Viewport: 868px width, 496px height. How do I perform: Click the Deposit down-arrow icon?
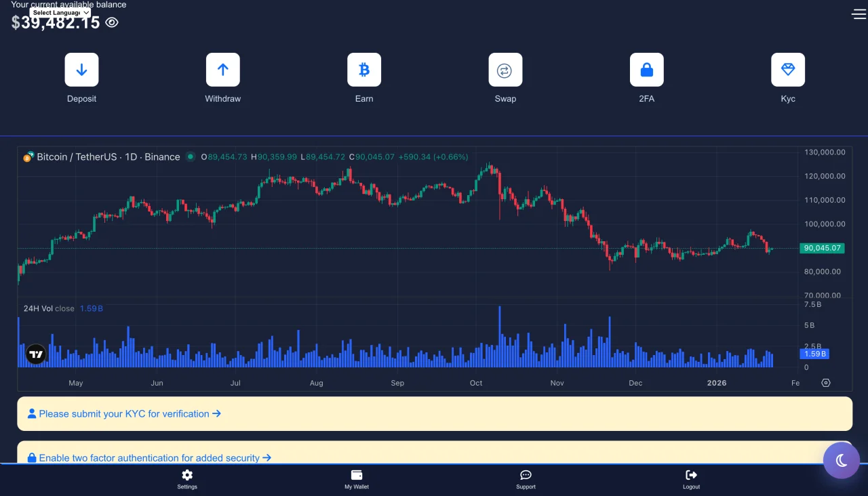coord(81,70)
